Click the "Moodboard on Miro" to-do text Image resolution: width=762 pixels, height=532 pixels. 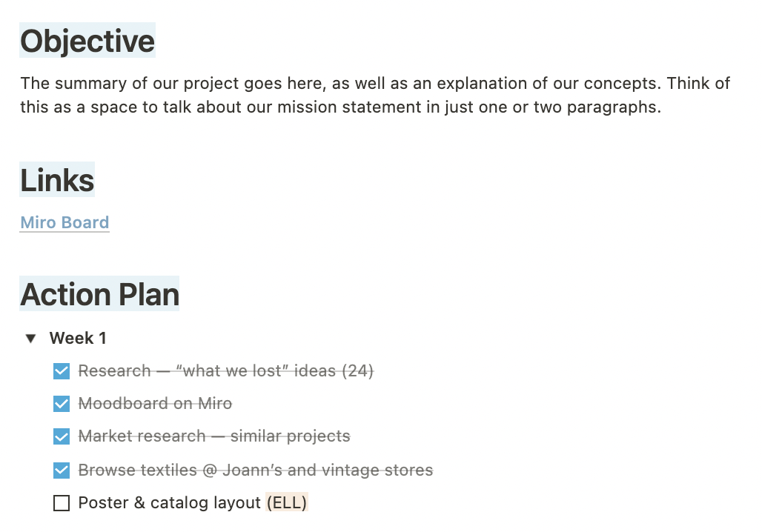(155, 404)
